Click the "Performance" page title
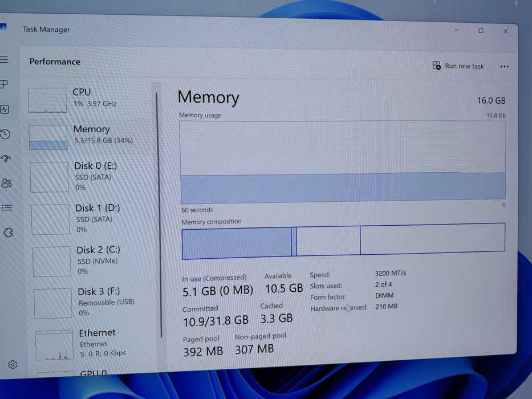The width and height of the screenshot is (532, 399). tap(55, 62)
